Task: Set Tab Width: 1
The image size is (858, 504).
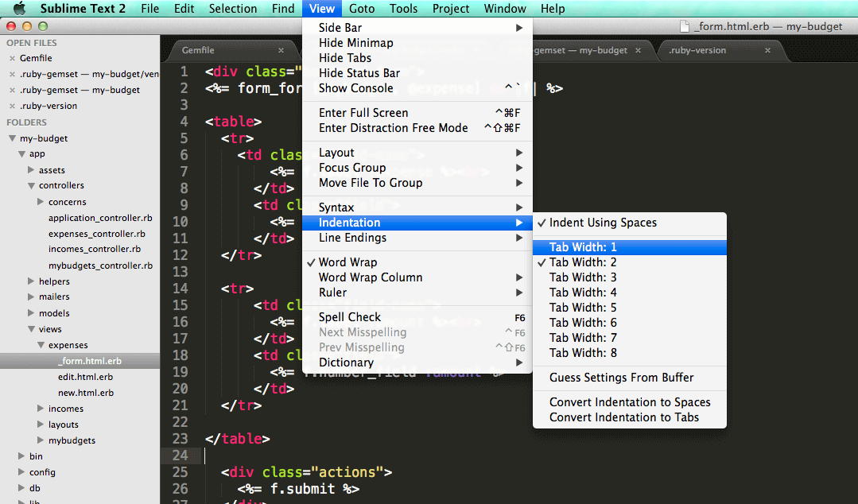Action: [629, 247]
